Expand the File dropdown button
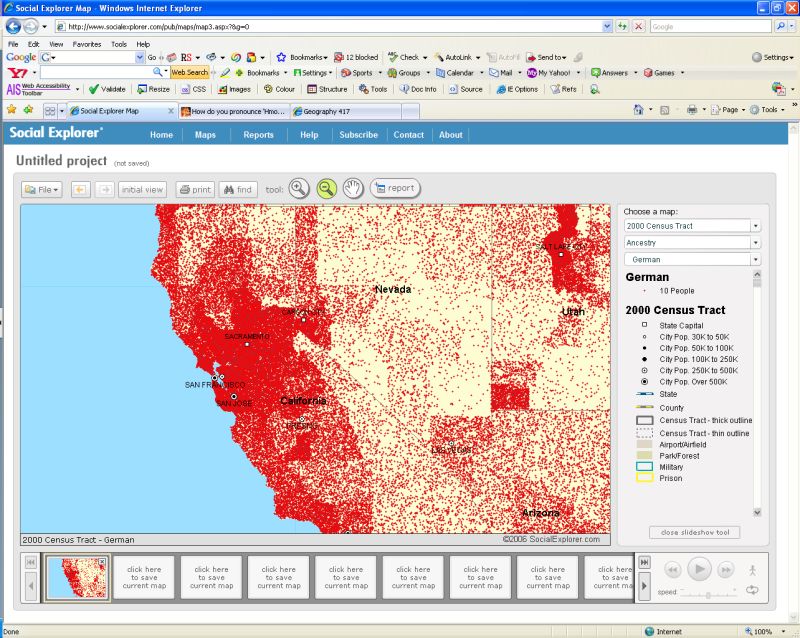Image resolution: width=800 pixels, height=638 pixels. point(42,189)
